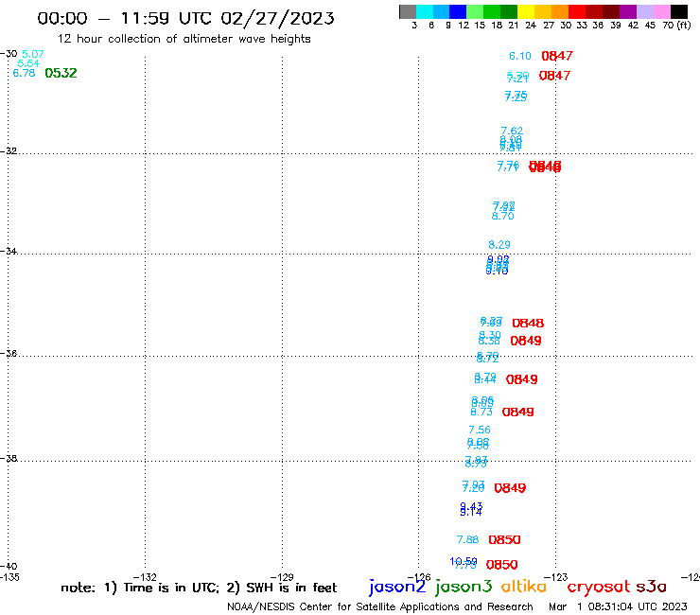Select wave height 8.70
This screenshot has height=615, width=700.
pos(502,216)
